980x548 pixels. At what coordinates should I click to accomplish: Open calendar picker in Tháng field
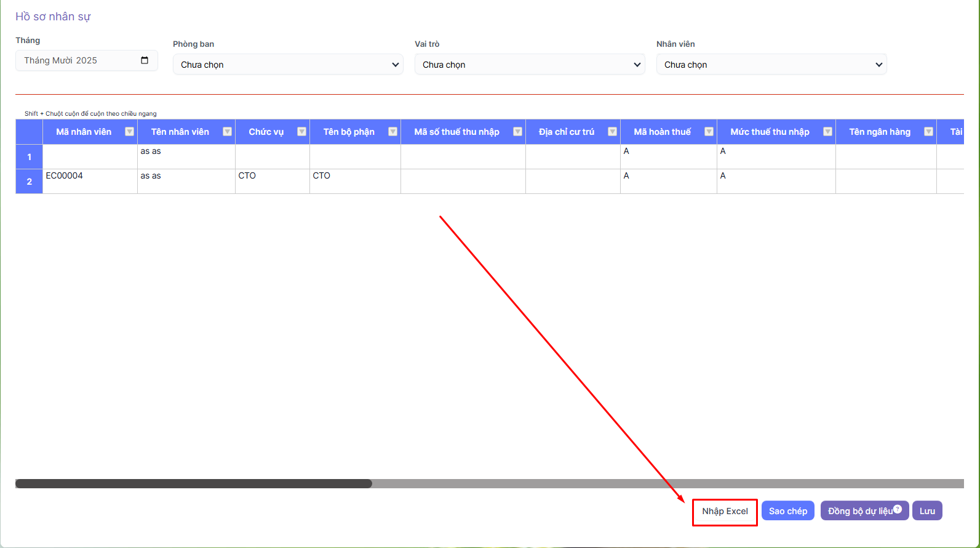(x=145, y=60)
